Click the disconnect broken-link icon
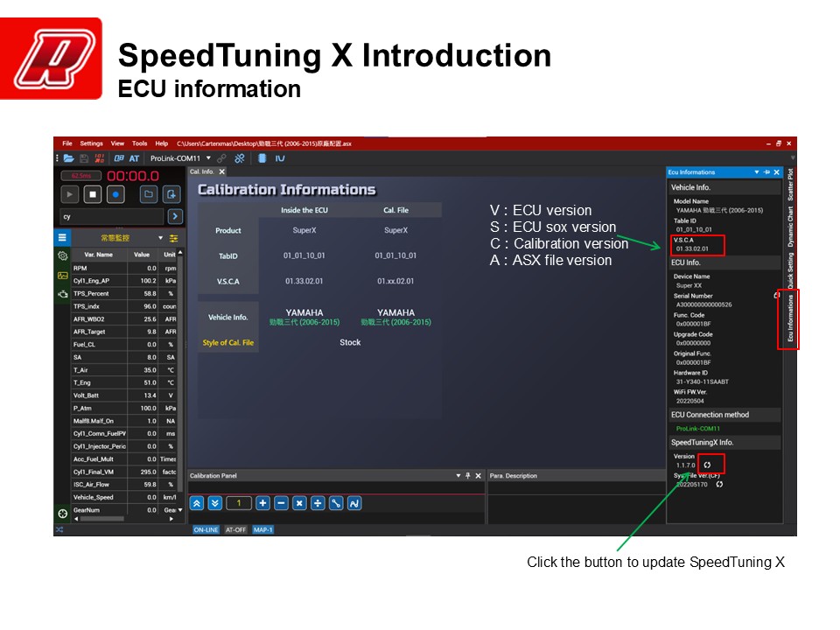The width and height of the screenshot is (840, 630). coord(239,158)
